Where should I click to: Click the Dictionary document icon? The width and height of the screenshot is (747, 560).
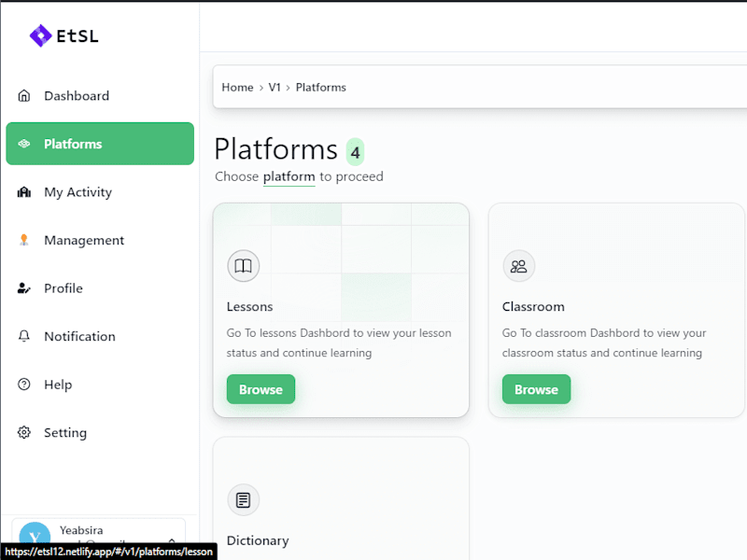pyautogui.click(x=244, y=500)
